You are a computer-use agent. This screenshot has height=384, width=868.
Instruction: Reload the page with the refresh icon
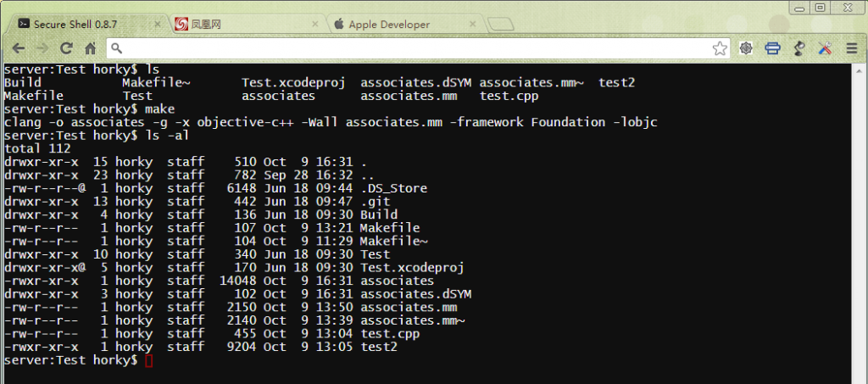pos(66,48)
